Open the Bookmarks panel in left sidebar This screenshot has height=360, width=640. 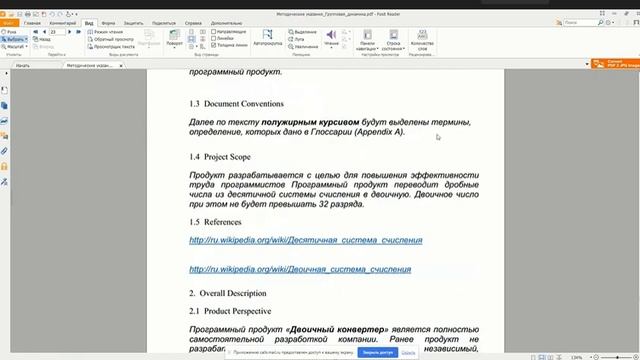(4, 90)
